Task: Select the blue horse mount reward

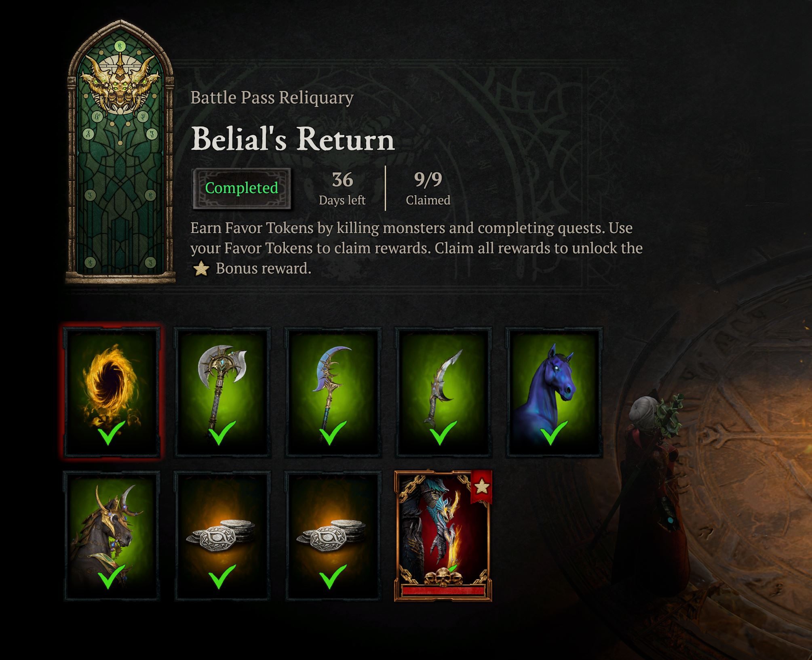Action: coord(554,391)
